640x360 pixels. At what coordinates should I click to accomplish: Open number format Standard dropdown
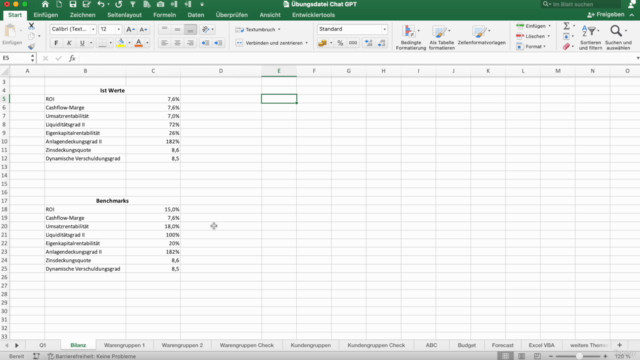(384, 29)
